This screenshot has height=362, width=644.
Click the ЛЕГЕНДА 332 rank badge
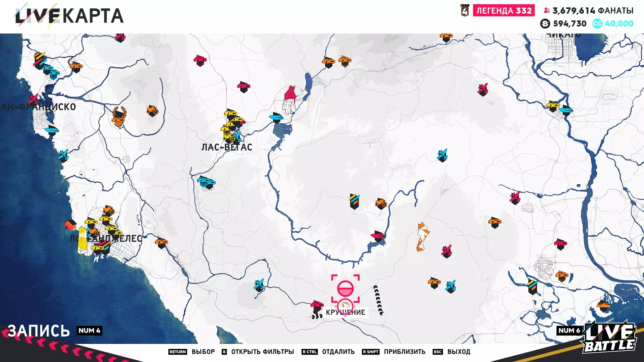(x=503, y=11)
